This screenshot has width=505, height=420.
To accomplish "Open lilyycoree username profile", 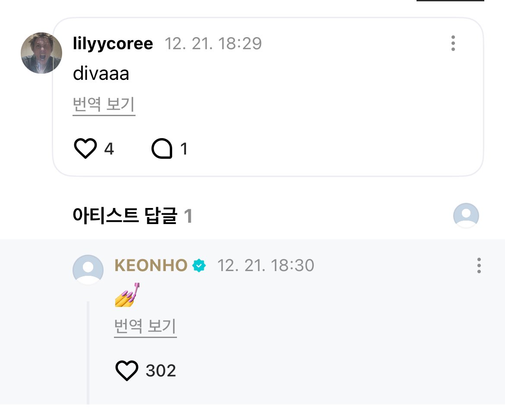I will (113, 43).
